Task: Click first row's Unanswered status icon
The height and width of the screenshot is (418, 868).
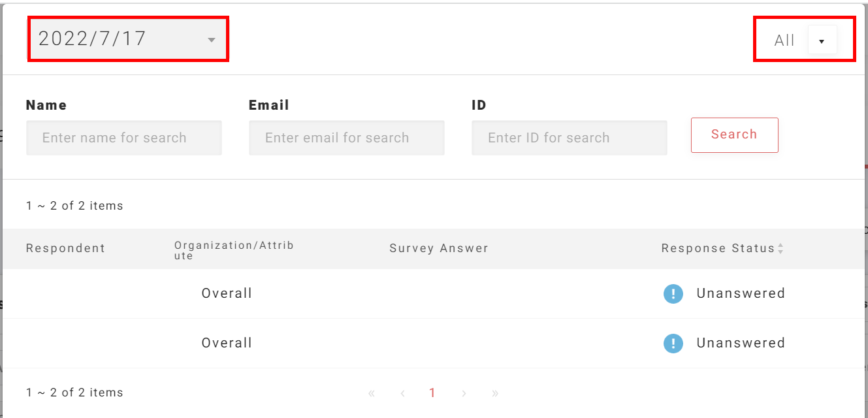Action: 673,294
